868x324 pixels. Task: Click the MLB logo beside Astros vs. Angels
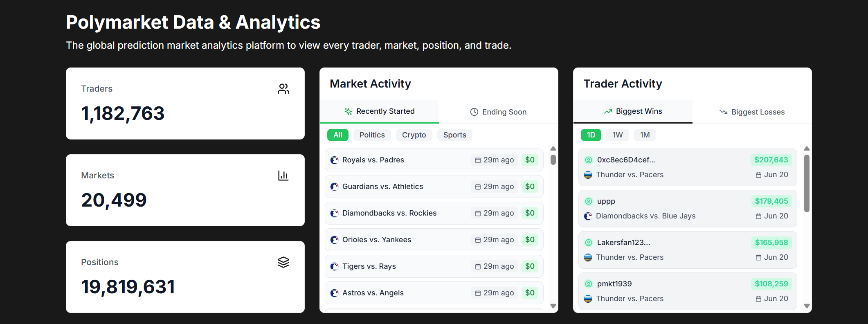(x=334, y=293)
